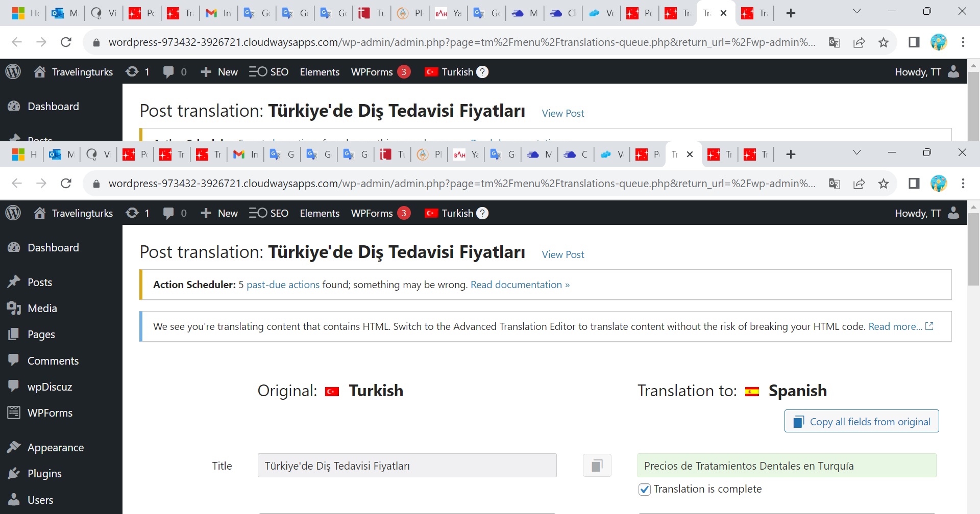The width and height of the screenshot is (980, 514).
Task: Expand the tab search chevron in lower window
Action: pyautogui.click(x=857, y=152)
